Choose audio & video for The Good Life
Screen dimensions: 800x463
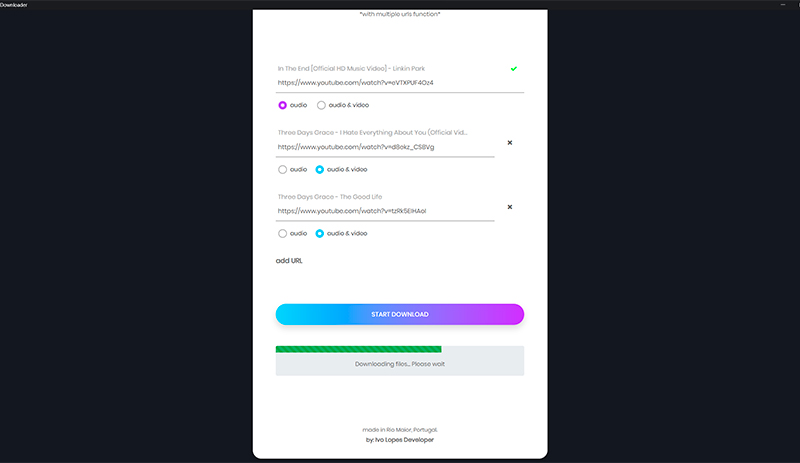coord(319,233)
